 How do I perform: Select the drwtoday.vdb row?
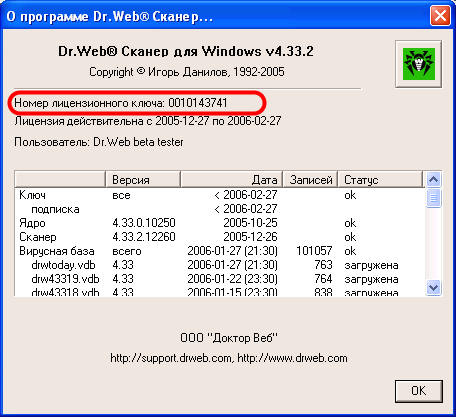[220, 265]
